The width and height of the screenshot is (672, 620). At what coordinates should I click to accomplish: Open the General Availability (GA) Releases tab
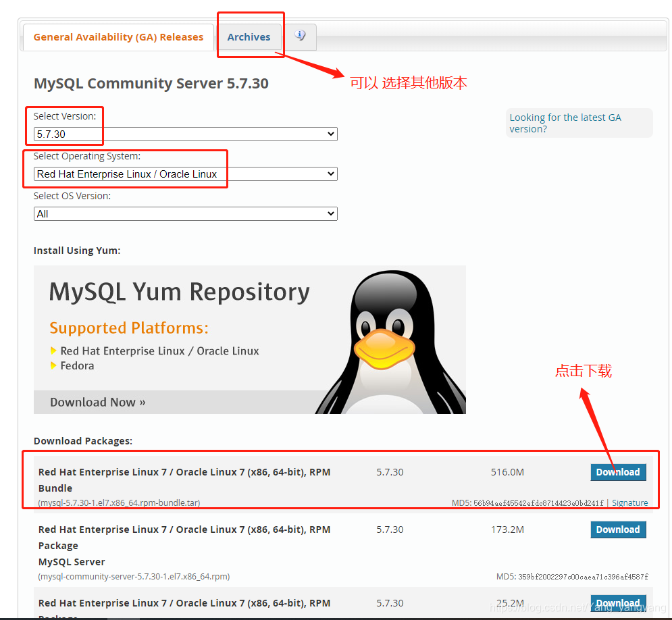(118, 37)
